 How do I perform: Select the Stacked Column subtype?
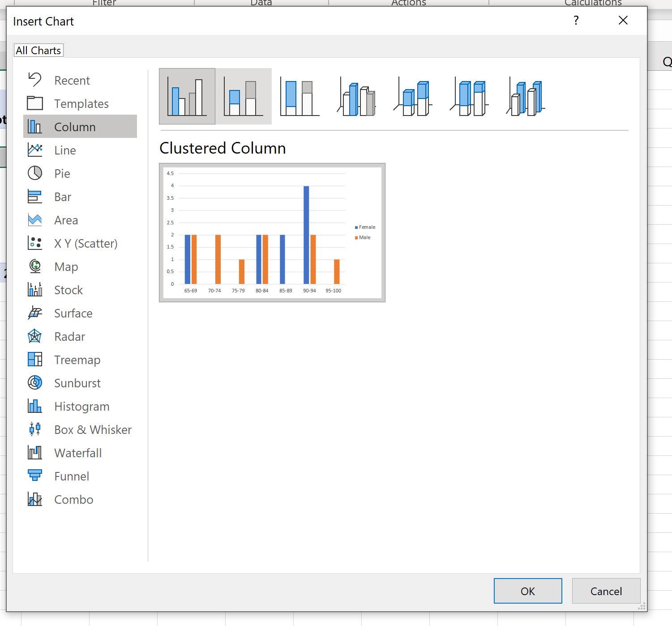(244, 96)
